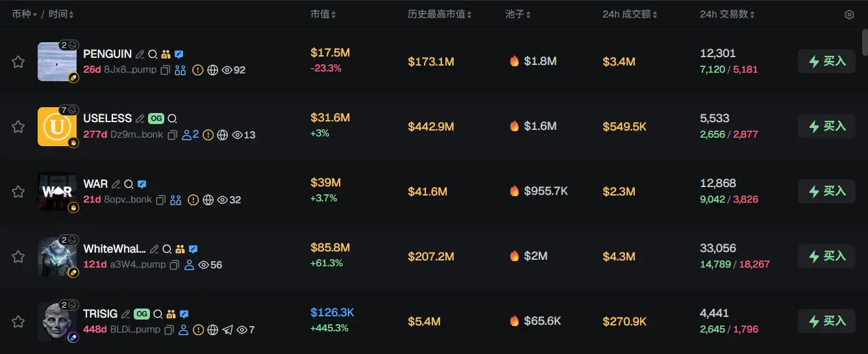Image resolution: width=868 pixels, height=354 pixels.
Task: Open the table settings gear icon
Action: tap(849, 14)
